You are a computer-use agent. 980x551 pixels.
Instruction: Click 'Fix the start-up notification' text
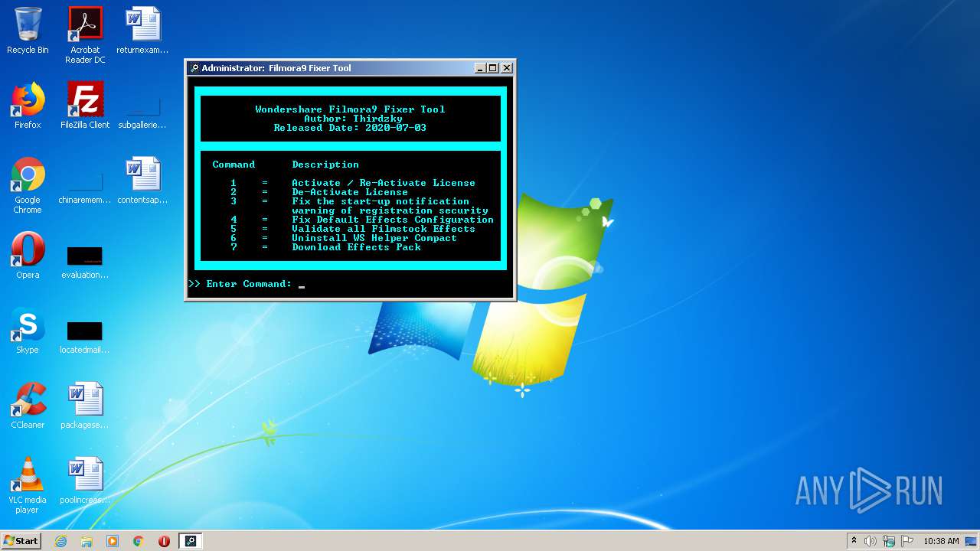click(x=381, y=201)
